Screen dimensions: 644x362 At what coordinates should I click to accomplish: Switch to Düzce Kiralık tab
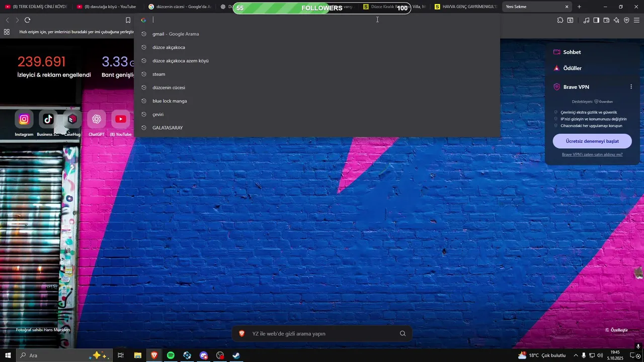pos(395,7)
